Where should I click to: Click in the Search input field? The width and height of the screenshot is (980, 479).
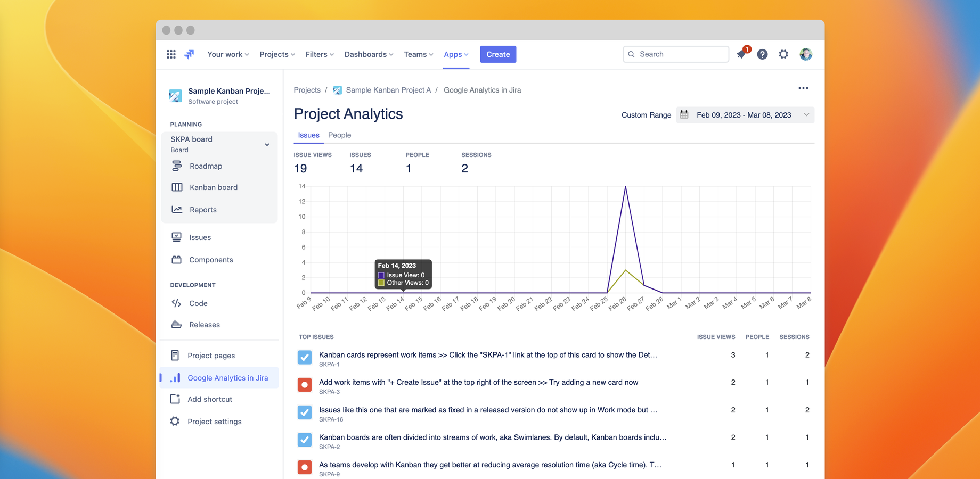676,54
